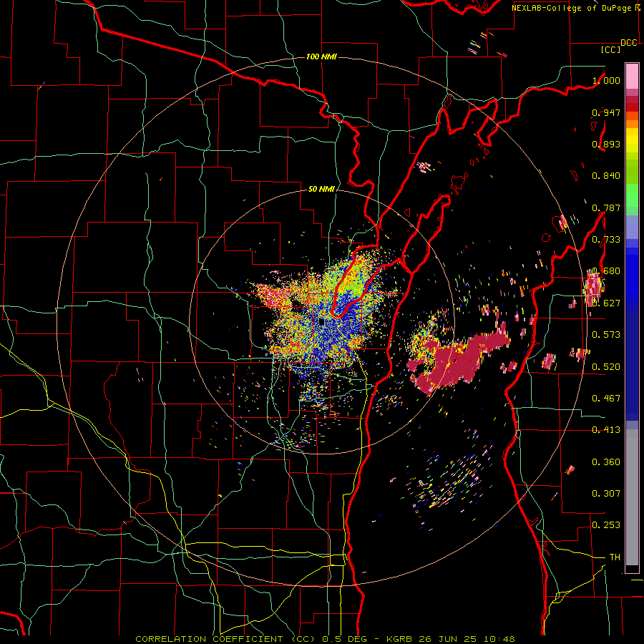Image resolution: width=644 pixels, height=644 pixels.
Task: Select the 0.840 scale value
Action: click(606, 176)
